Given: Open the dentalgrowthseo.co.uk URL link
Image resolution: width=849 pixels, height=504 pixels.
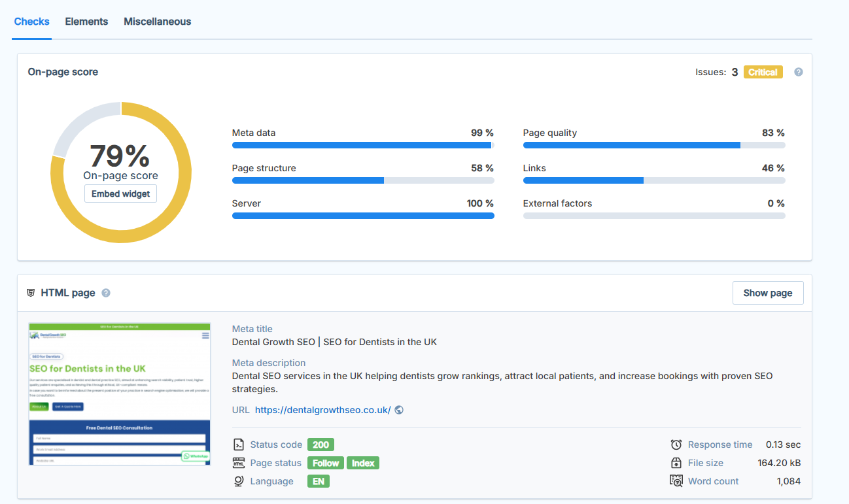Looking at the screenshot, I should pos(322,410).
